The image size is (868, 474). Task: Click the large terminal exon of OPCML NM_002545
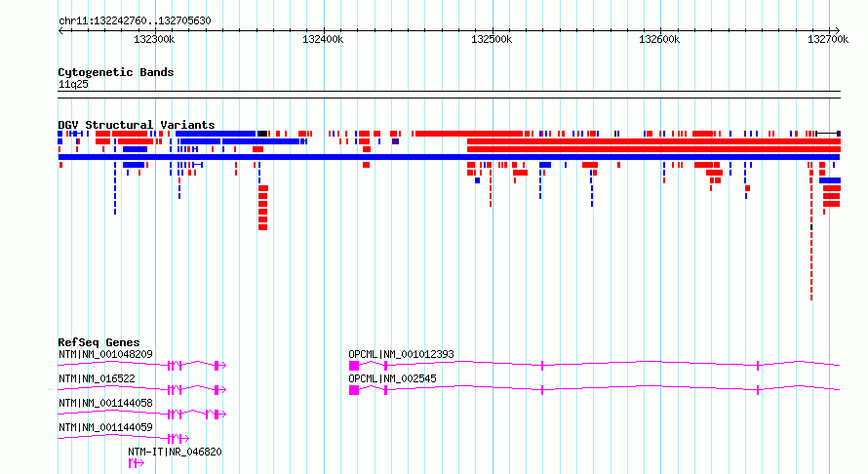click(354, 390)
